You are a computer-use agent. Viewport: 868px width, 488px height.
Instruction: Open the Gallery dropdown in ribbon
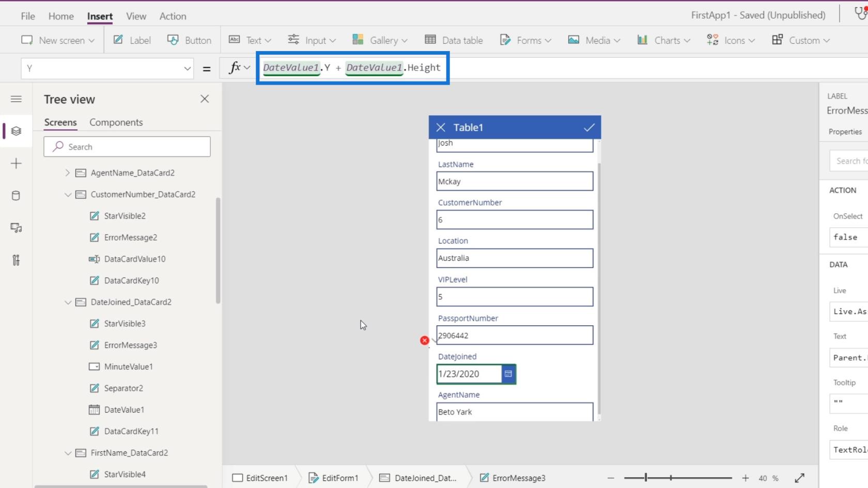click(380, 40)
